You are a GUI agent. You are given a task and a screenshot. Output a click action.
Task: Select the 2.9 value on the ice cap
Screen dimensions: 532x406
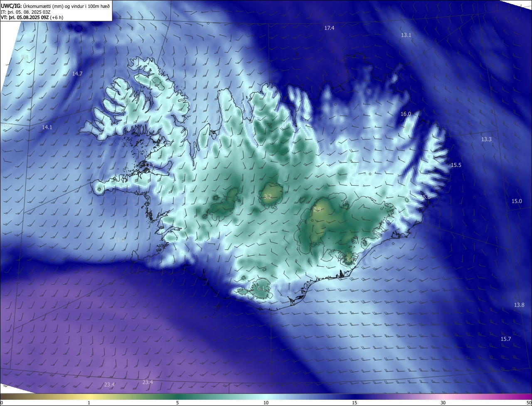pyautogui.click(x=317, y=210)
